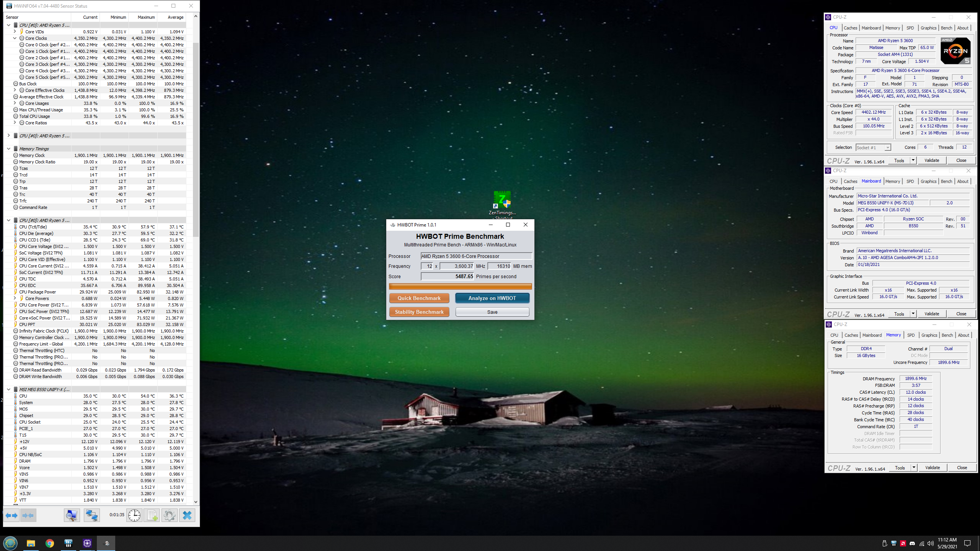Viewport: 980px width, 551px height.
Task: Click Quick Benchmark in HWBOT Prime
Action: pyautogui.click(x=419, y=298)
